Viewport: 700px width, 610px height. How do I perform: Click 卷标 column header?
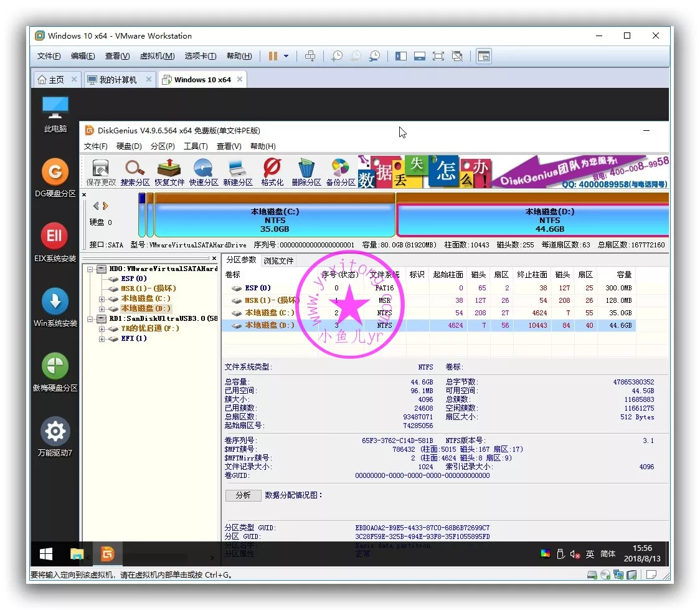pos(232,275)
